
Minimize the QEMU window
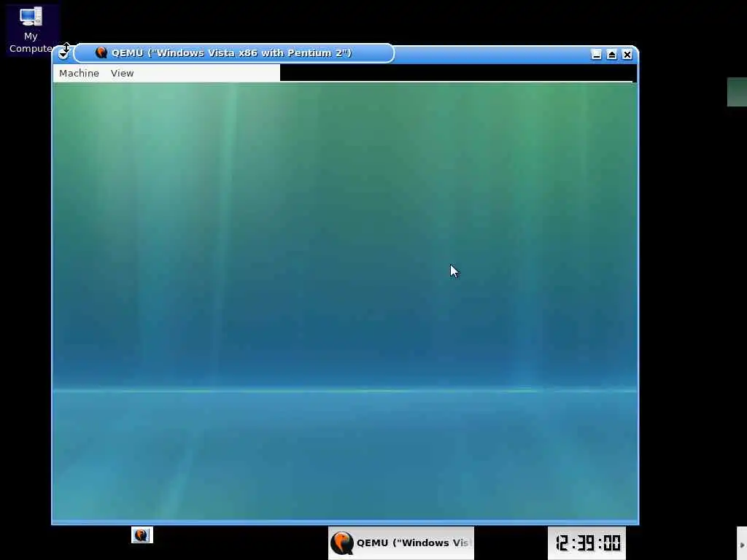click(596, 54)
